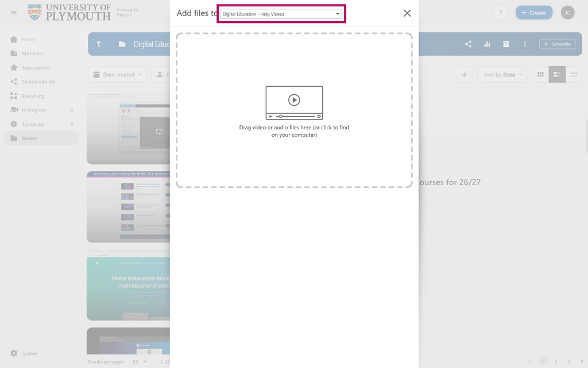Click the video upload drop zone icon

pos(294,103)
